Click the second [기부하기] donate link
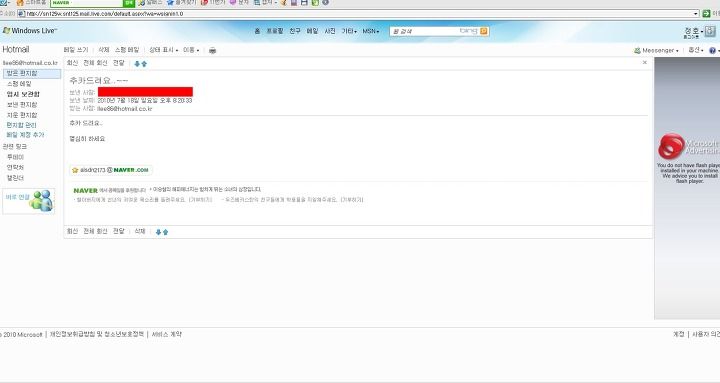The width and height of the screenshot is (720, 383). click(352, 200)
